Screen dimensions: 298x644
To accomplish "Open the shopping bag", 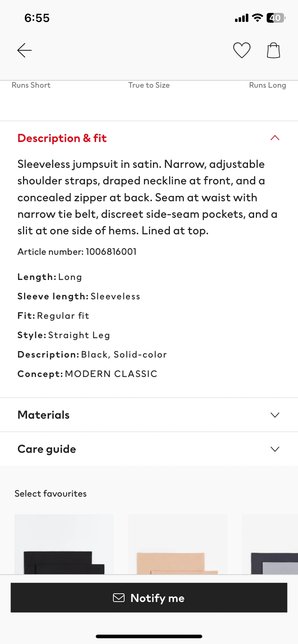I will coord(274,50).
